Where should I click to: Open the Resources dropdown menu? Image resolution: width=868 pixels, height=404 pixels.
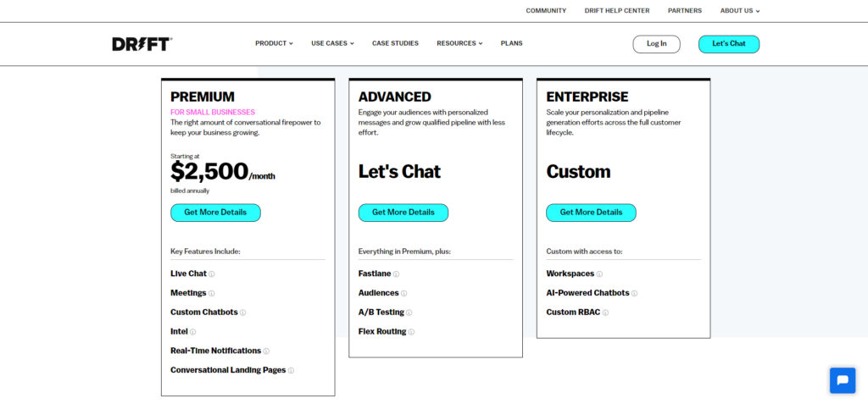[x=459, y=43]
